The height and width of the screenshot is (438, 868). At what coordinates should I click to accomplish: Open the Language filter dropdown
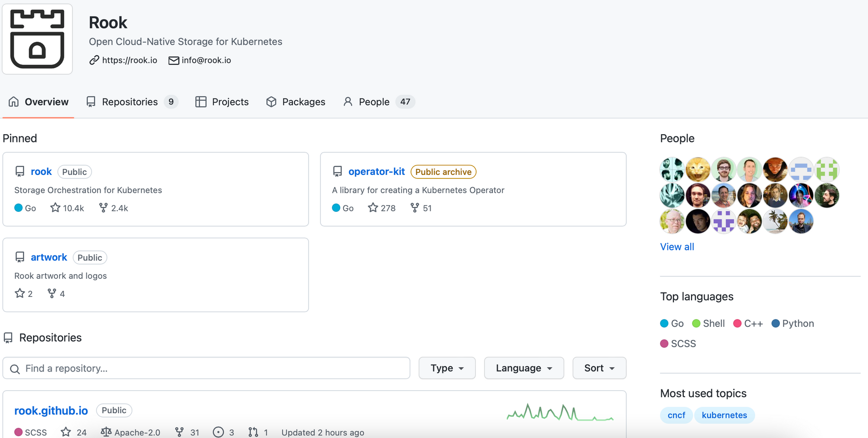click(x=524, y=368)
